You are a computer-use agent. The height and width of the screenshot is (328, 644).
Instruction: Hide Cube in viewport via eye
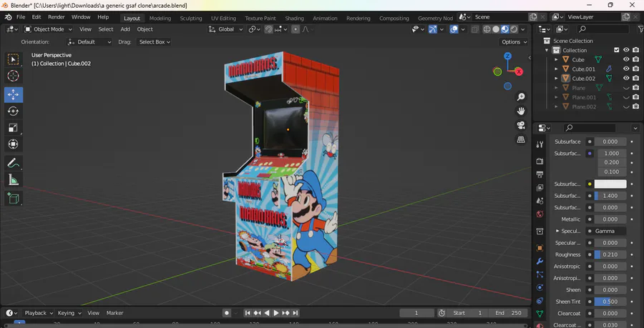(x=626, y=59)
